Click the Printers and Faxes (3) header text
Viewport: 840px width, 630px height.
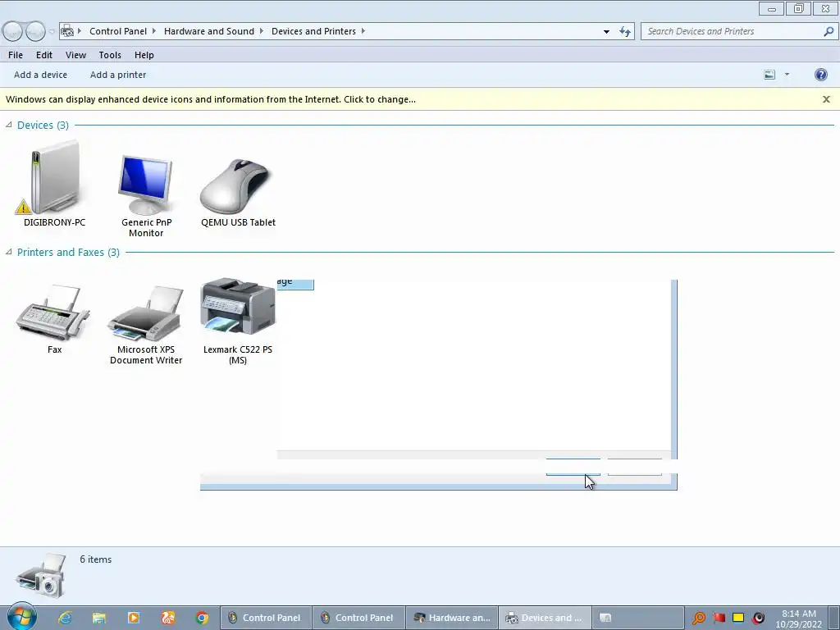point(68,252)
